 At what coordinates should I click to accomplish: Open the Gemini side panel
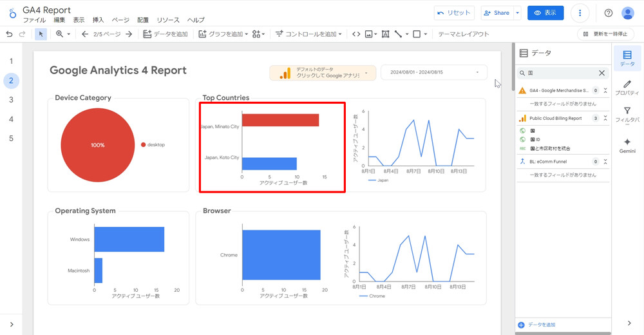click(627, 145)
